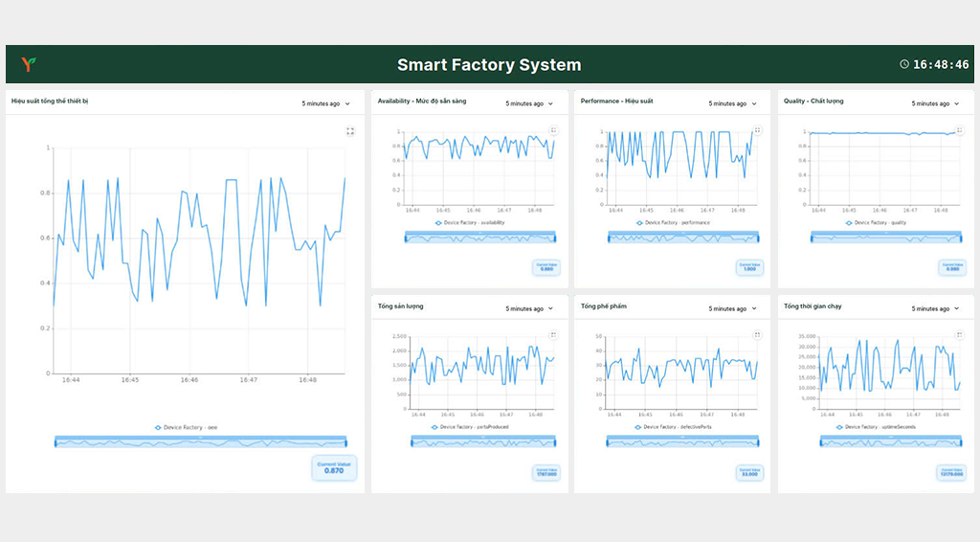Screen dimensions: 980x542
Task: Select time range on Tổng phế phẩm panel
Action: 732,308
